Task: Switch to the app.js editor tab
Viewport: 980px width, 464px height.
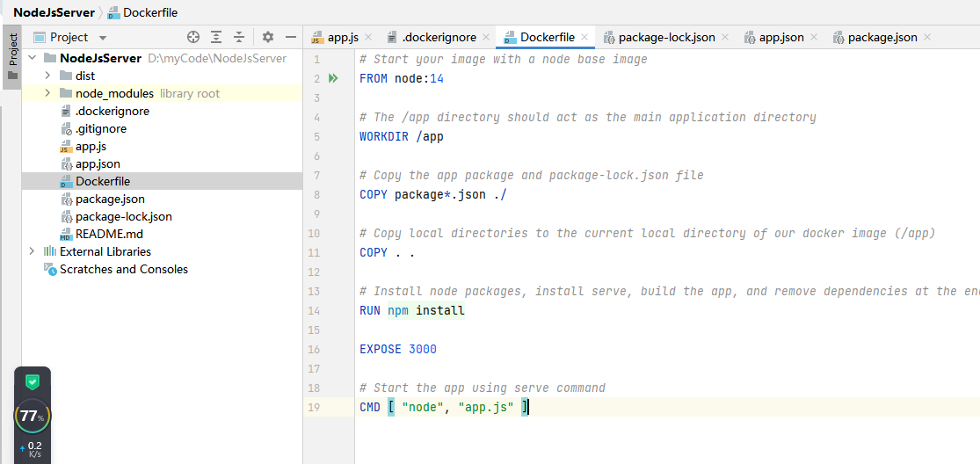Action: (342, 37)
